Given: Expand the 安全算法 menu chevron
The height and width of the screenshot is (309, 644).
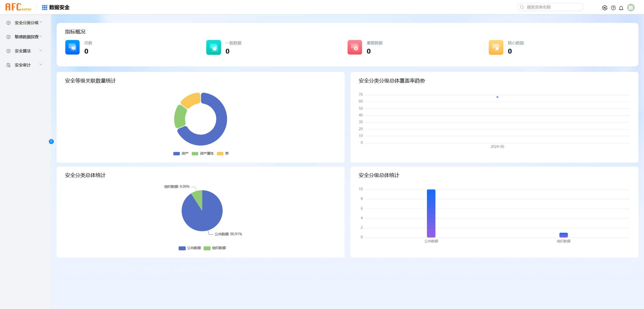Looking at the screenshot, I should point(41,51).
